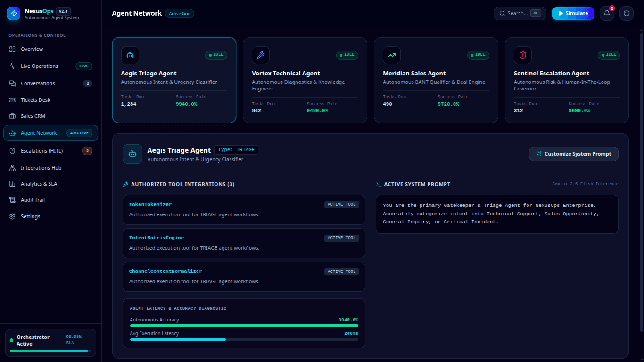Click the Overview grid icon
The image size is (644, 362).
[x=12, y=49]
